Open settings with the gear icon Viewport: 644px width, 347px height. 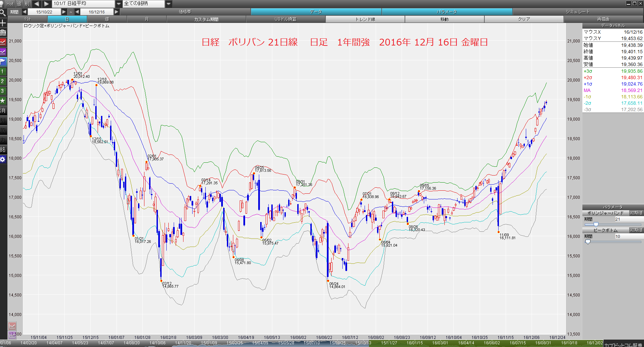tap(3, 159)
